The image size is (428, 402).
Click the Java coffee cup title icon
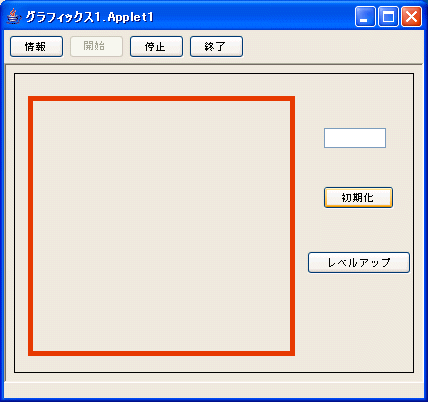(13, 16)
